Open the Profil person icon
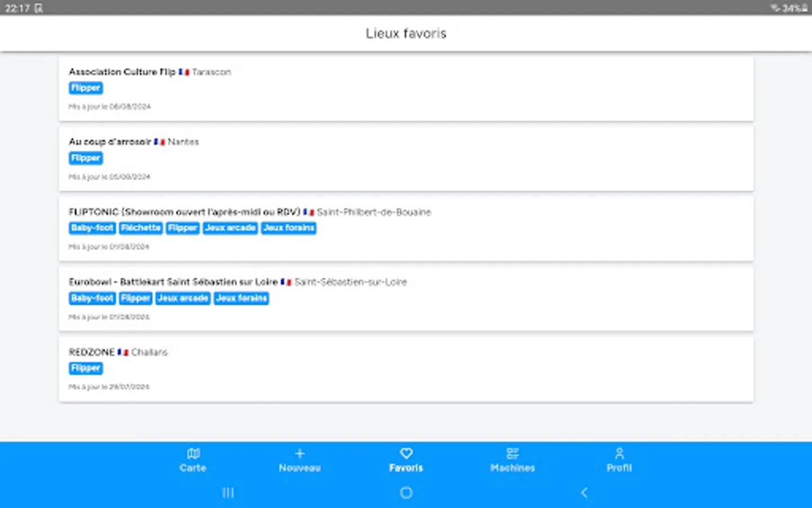Screen dimensions: 812x508 619,453
